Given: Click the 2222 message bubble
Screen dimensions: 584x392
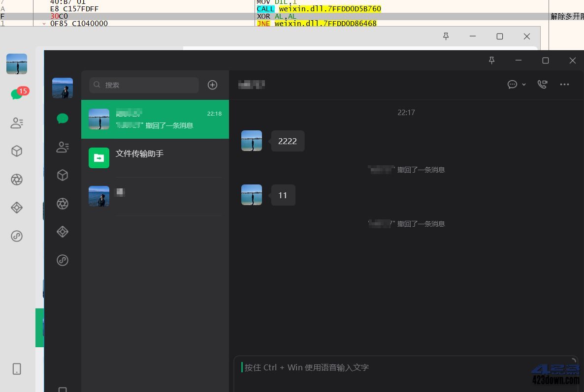Looking at the screenshot, I should [288, 141].
